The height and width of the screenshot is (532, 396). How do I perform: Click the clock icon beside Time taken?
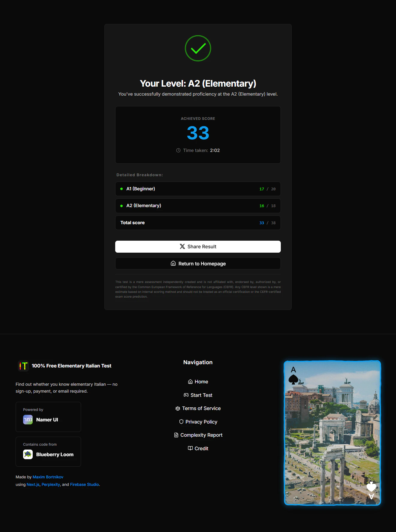point(178,150)
